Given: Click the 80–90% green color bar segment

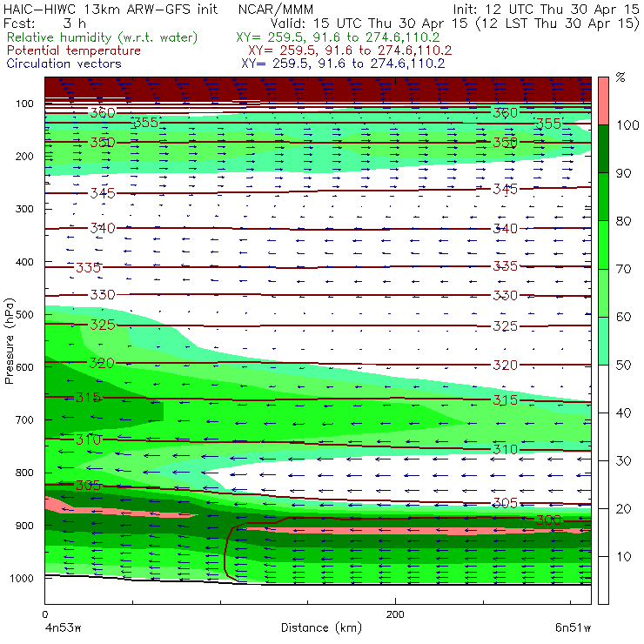Looking at the screenshot, I should 603,197.
